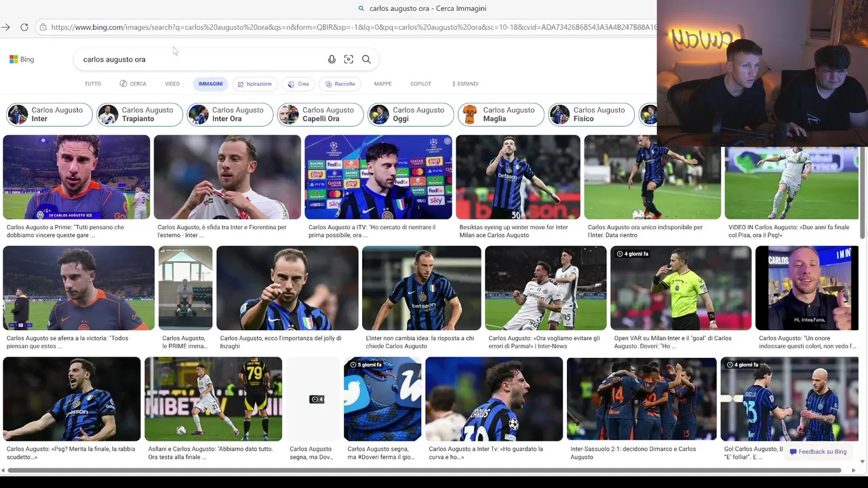
Task: Open the Besiktas winter move thumbnail
Action: tap(518, 177)
